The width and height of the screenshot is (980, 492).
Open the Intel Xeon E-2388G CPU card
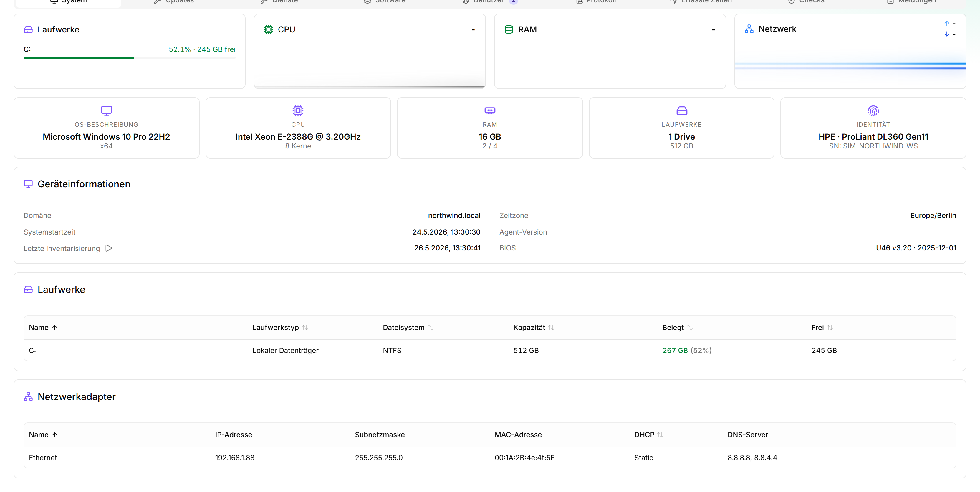pos(298,128)
